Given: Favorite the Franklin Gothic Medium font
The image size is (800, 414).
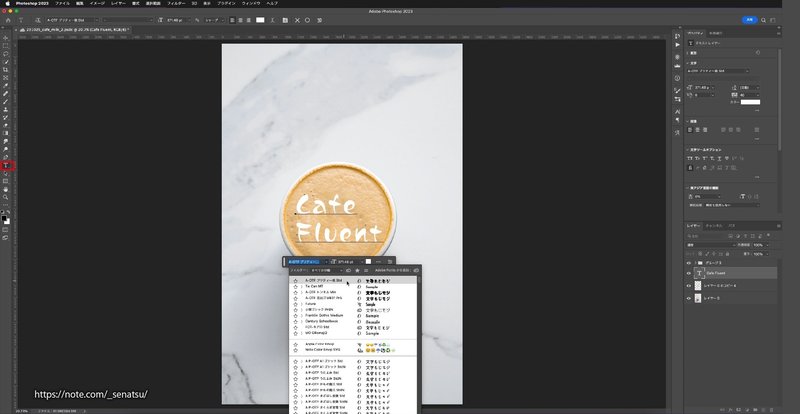Looking at the screenshot, I should (295, 315).
